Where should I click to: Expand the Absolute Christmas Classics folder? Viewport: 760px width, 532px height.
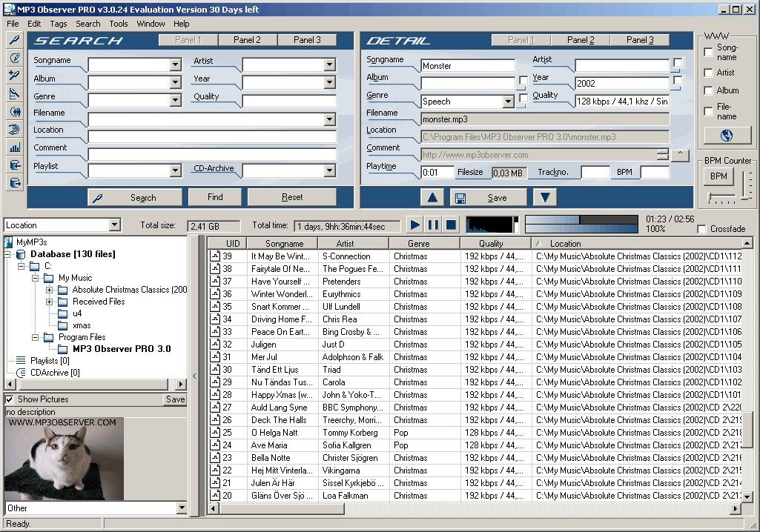tap(50, 290)
